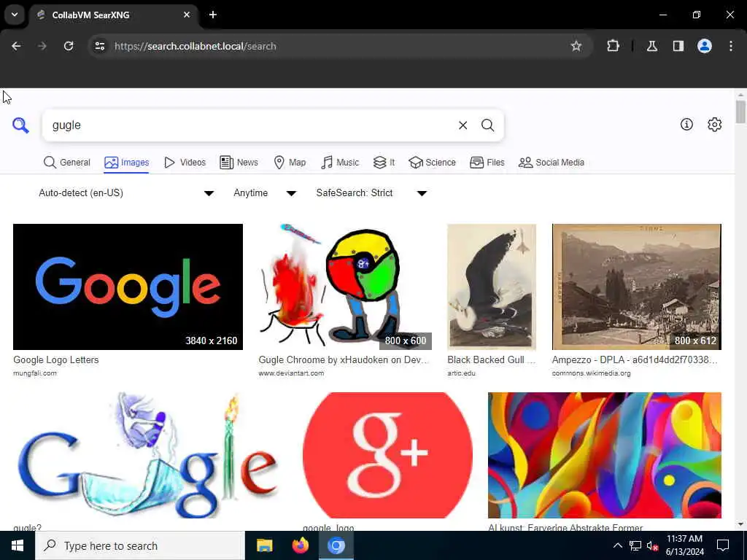Screen dimensions: 747x560
Task: Click the www.deviantart.com source link
Action: pos(291,373)
